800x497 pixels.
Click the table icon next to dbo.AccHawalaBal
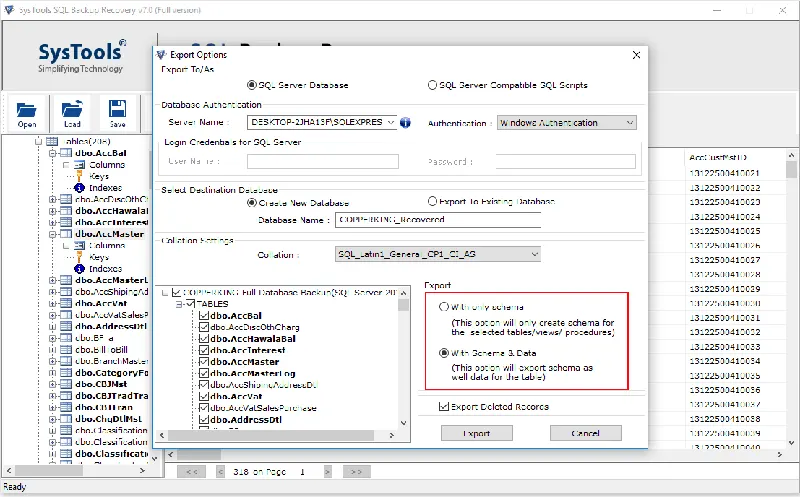click(x=66, y=211)
